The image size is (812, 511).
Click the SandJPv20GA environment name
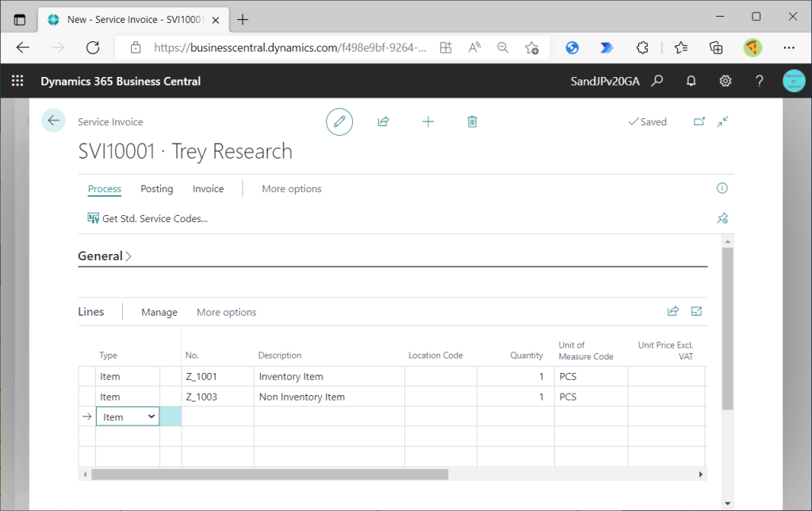pos(605,81)
